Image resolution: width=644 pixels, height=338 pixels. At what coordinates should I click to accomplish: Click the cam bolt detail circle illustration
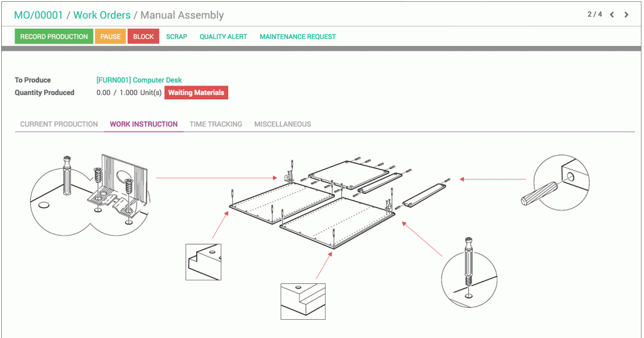click(469, 272)
